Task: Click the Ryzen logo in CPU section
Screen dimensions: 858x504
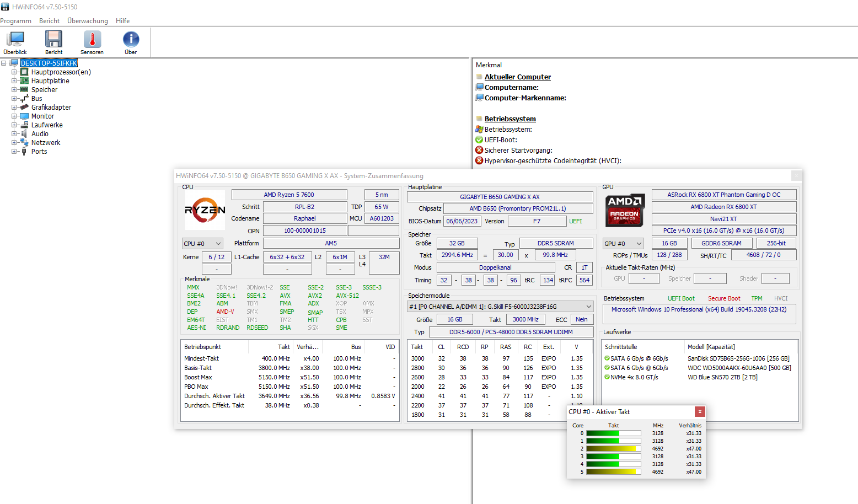Action: pos(205,210)
